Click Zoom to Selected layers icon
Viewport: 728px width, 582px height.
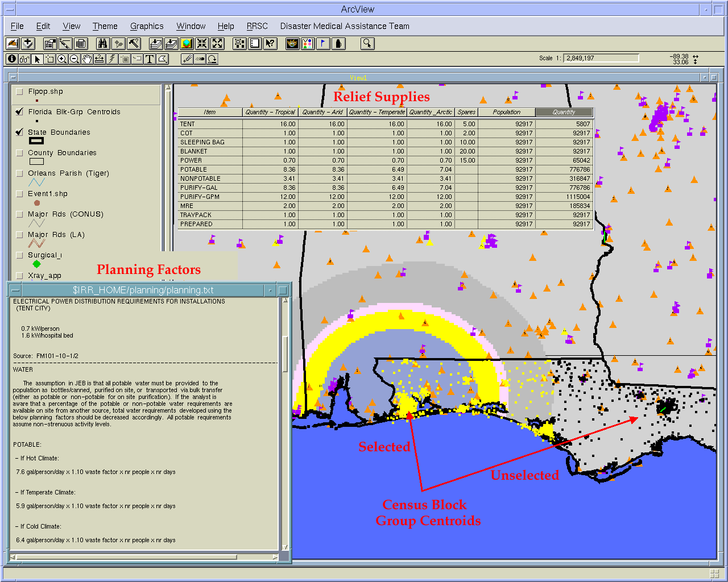coord(187,44)
